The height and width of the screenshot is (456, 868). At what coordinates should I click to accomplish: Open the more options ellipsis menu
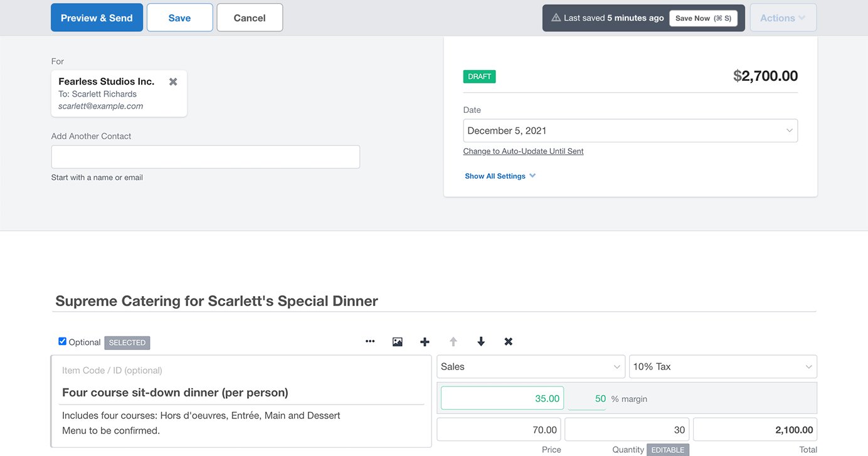click(370, 341)
